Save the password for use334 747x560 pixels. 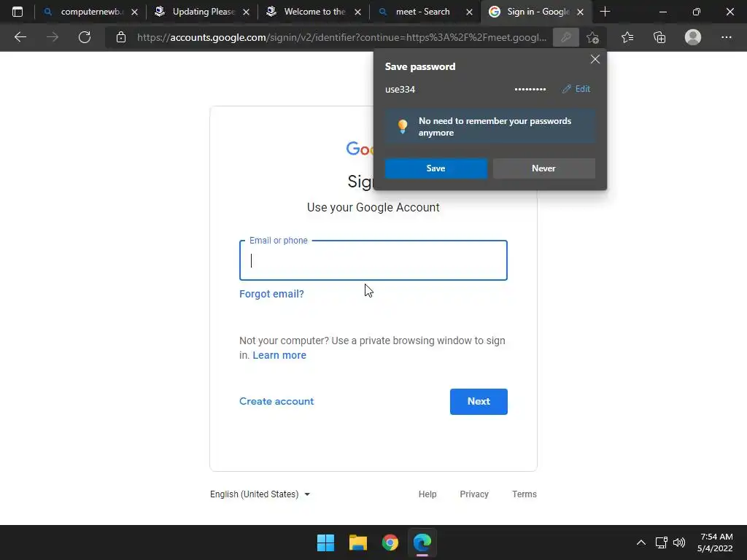436,168
